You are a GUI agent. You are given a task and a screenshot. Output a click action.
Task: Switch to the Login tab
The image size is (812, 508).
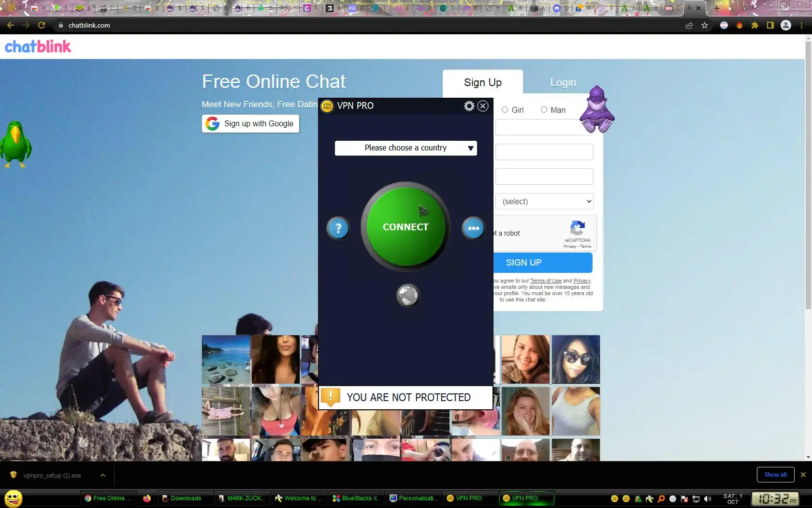click(563, 83)
